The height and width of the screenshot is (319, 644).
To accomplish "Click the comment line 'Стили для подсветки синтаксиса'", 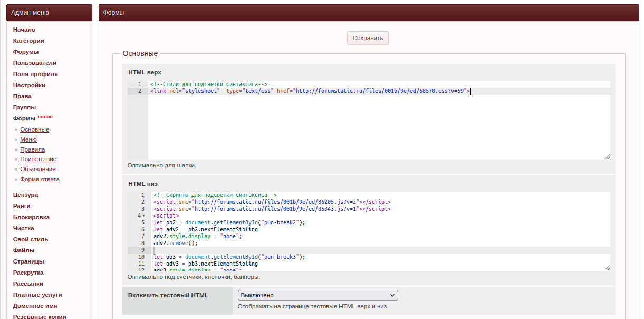I will coord(209,84).
